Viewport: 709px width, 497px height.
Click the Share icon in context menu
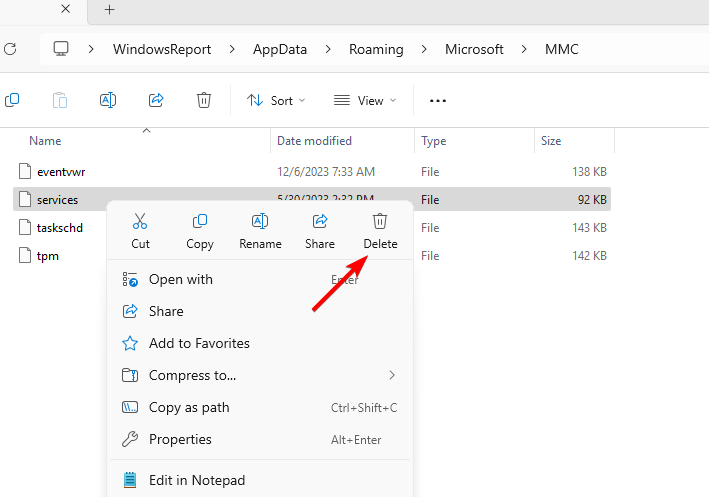[320, 222]
